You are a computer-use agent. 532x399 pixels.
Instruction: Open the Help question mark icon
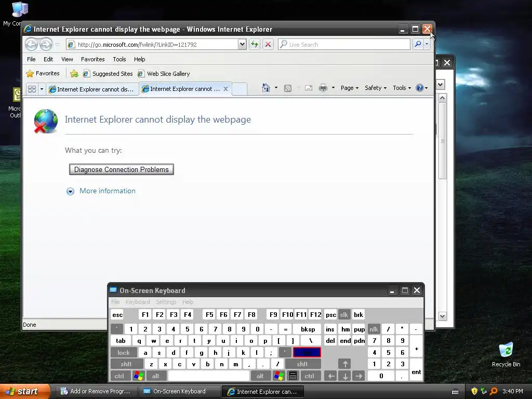pos(420,88)
